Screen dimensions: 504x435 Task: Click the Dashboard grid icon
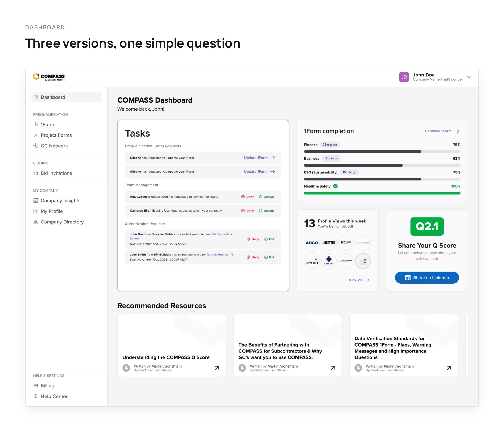(35, 97)
